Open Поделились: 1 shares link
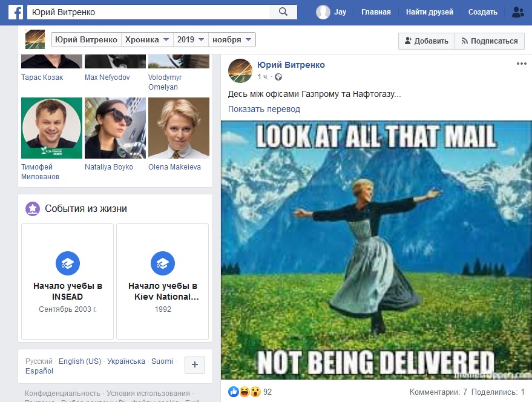The image size is (532, 402). point(498,392)
